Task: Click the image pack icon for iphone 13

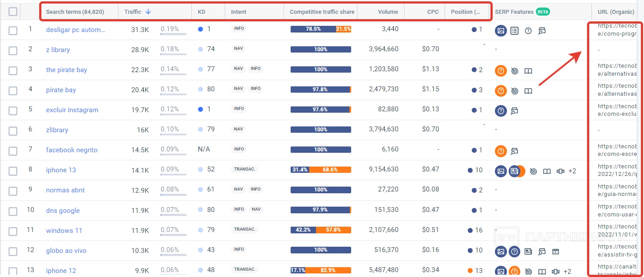Action: tap(501, 171)
